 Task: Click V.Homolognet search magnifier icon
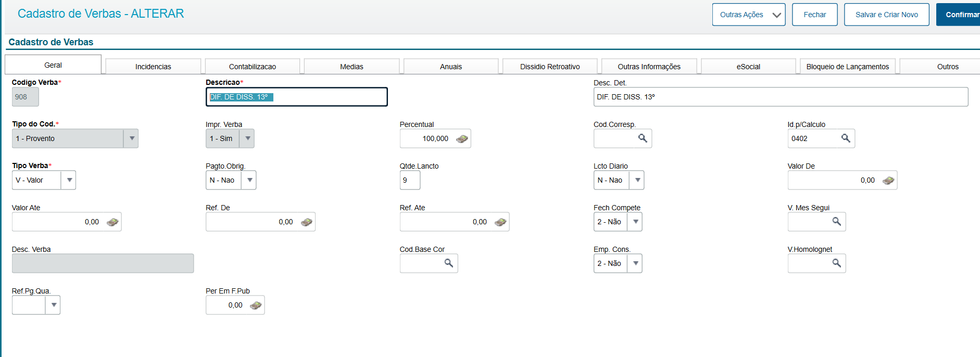tap(836, 263)
